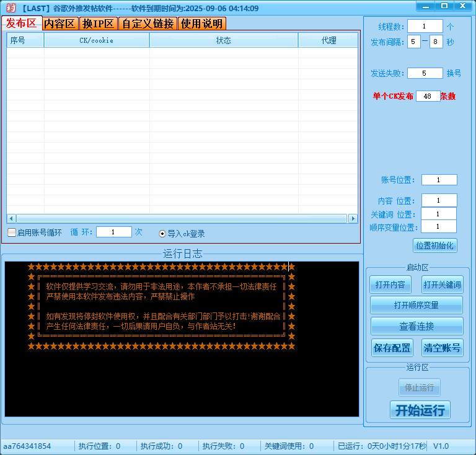Select the 导入ck登录 radio button

(x=162, y=234)
